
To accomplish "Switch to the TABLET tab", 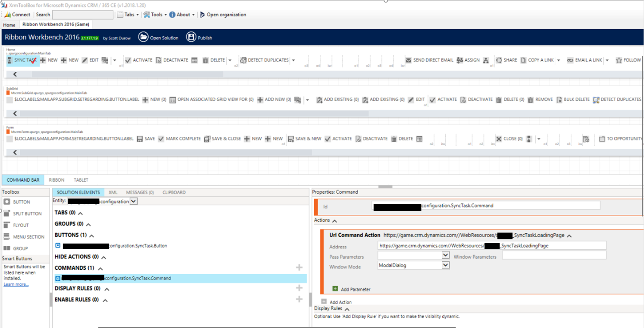I will point(81,180).
